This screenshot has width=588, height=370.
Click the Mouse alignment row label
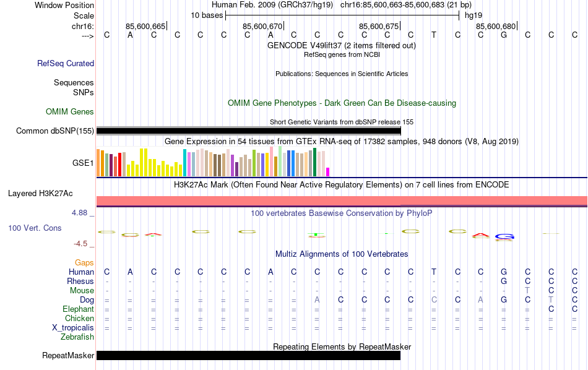point(82,291)
